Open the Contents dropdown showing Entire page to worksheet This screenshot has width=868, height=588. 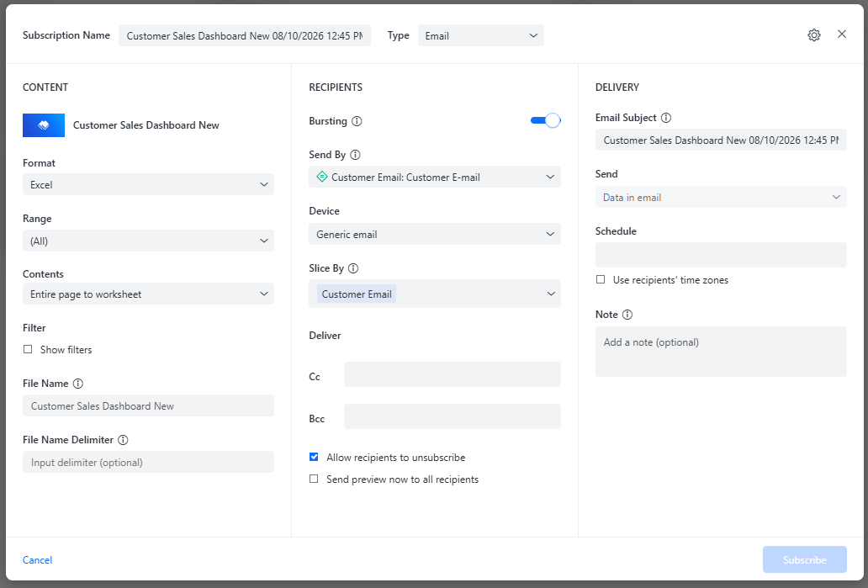click(148, 294)
